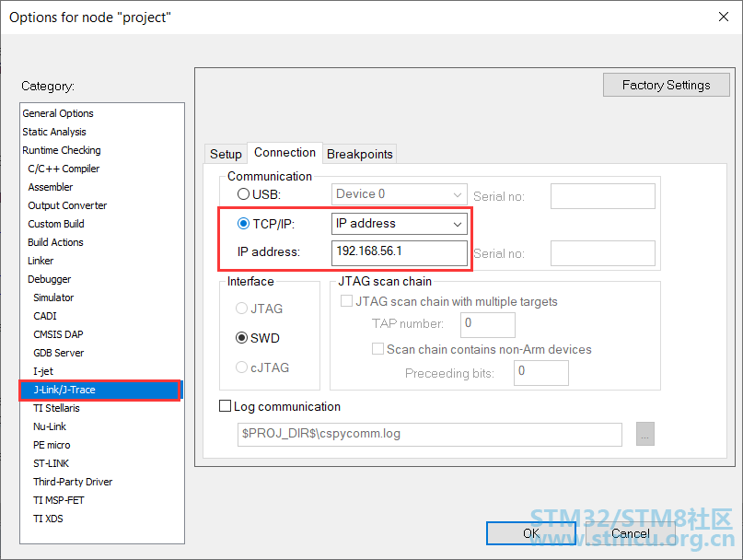Switch to the Breakpoints tab

click(360, 154)
